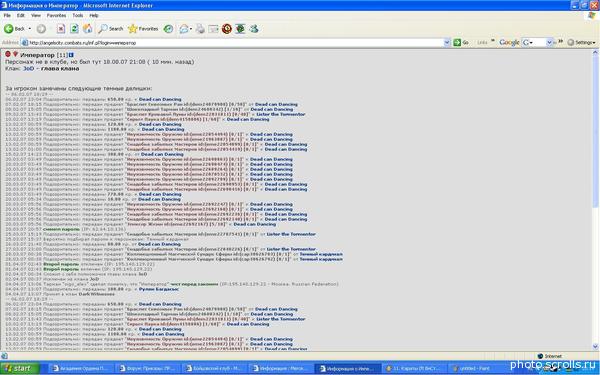The image size is (600, 375).
Task: Click the red emblem icon beside Император
Action: click(x=15, y=54)
